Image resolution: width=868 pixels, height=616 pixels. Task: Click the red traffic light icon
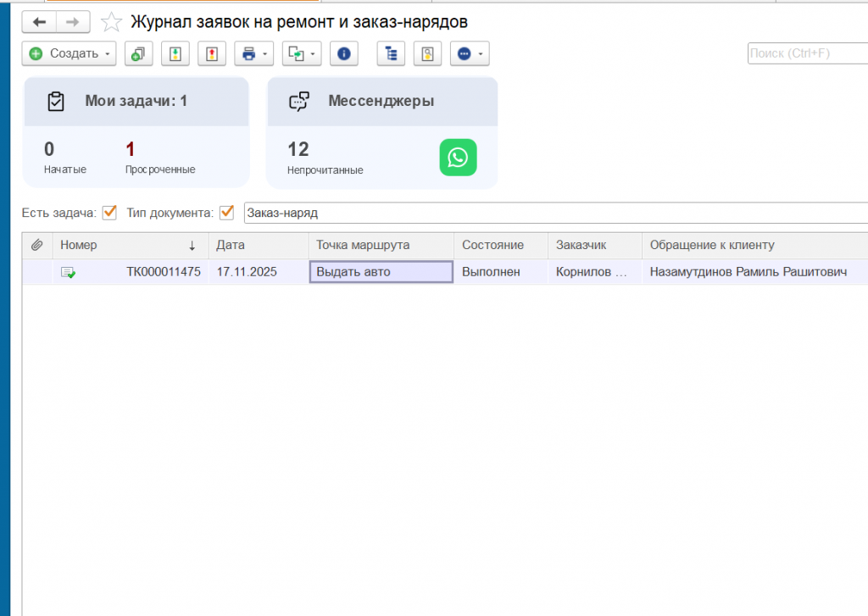tap(212, 53)
